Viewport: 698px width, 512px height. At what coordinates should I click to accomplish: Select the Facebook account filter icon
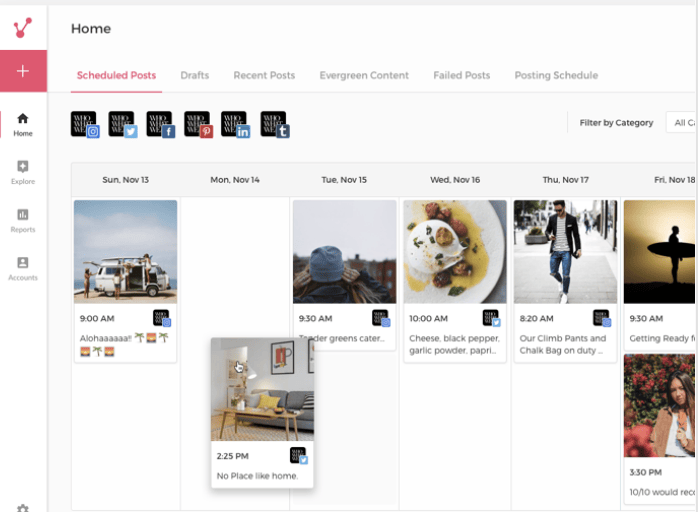coord(160,124)
